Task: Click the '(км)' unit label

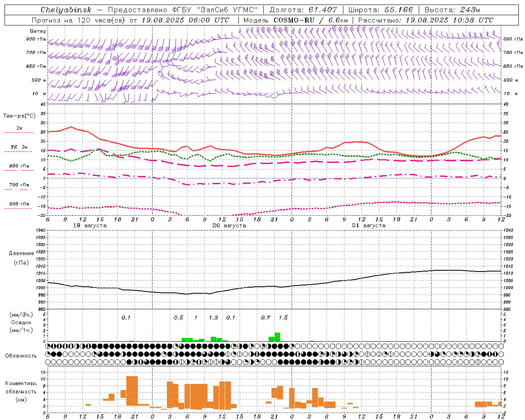Action: pos(21,399)
